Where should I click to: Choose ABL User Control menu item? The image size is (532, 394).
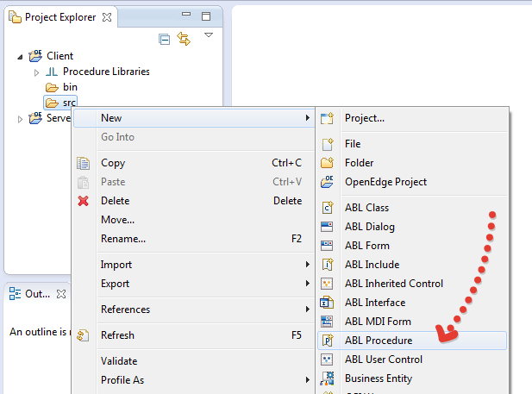(412, 360)
